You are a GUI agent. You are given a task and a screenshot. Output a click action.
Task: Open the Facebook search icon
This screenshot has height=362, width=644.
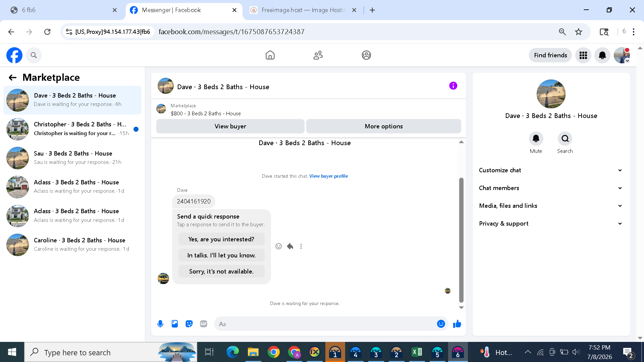point(34,55)
